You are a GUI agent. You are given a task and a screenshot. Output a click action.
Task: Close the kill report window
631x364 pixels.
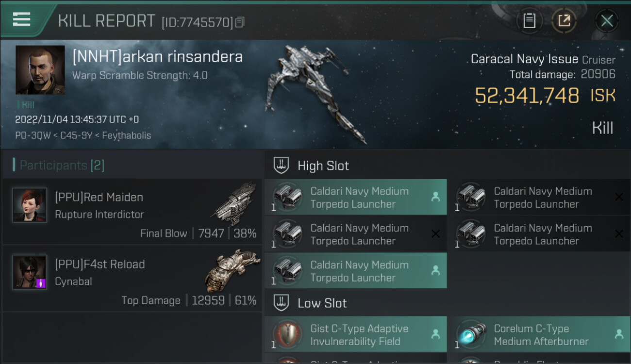607,21
